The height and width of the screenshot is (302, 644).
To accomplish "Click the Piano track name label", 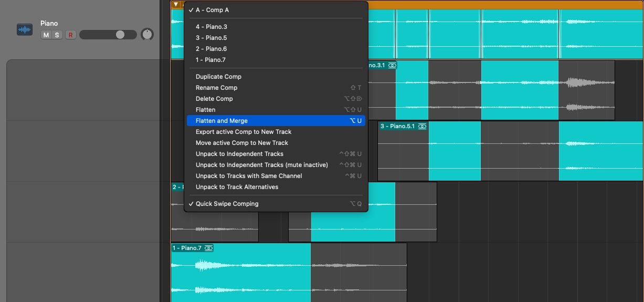I will click(49, 23).
